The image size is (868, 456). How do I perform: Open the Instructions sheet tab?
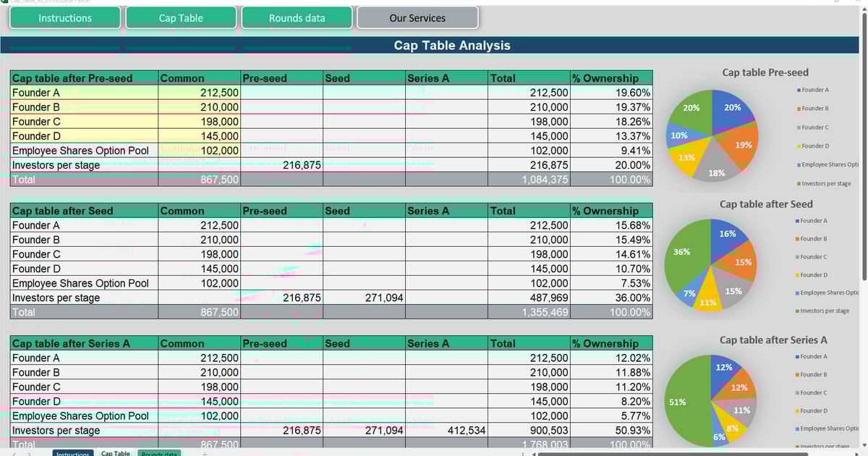(x=72, y=454)
